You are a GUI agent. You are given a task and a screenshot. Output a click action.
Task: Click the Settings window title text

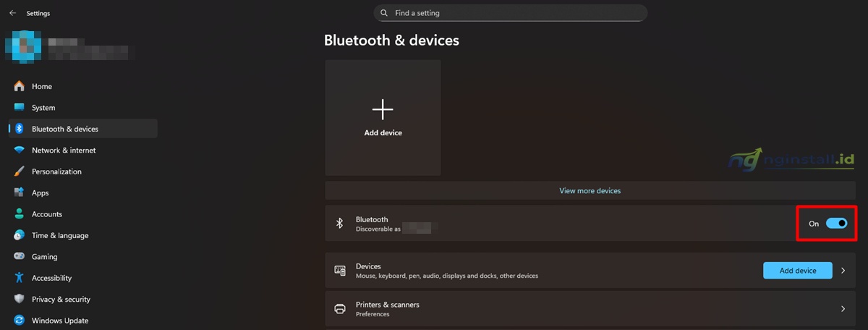click(x=38, y=13)
